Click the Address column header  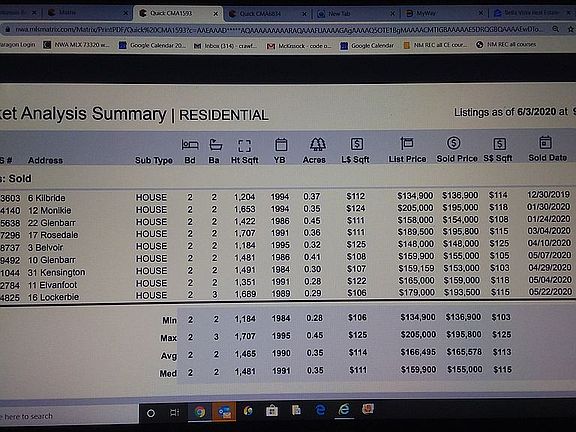45,160
